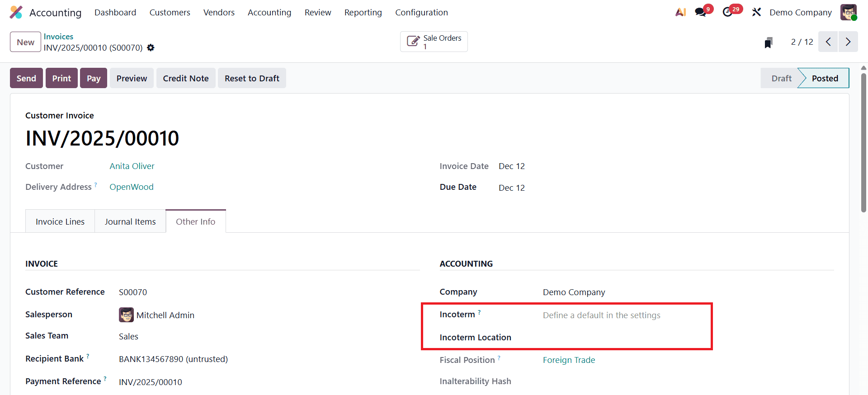Switch to the Journal Items tab
Screen dimensions: 868x395
tap(130, 221)
